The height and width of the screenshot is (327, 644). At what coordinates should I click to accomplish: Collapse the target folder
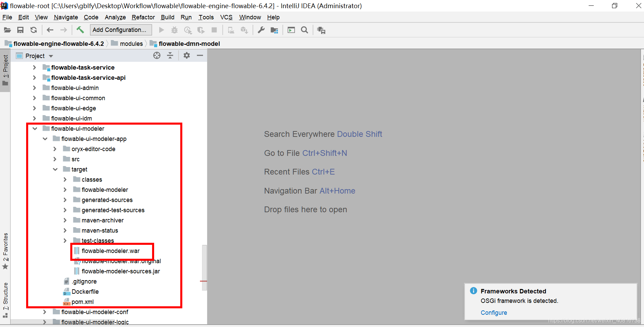point(55,169)
